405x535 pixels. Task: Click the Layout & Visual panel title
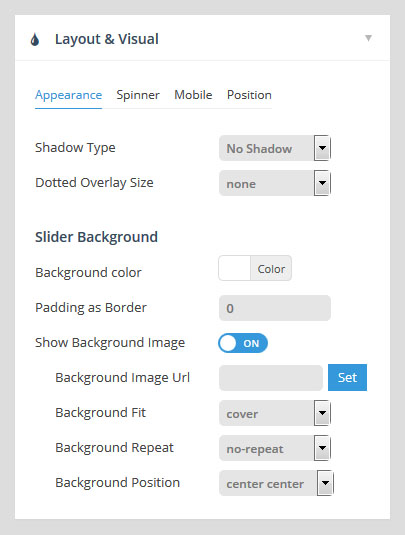pos(107,39)
